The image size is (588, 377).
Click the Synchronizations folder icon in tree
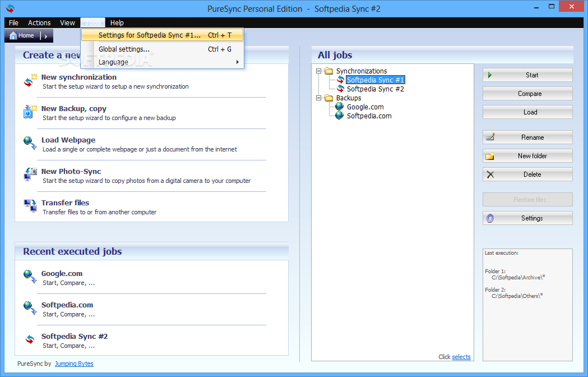329,71
